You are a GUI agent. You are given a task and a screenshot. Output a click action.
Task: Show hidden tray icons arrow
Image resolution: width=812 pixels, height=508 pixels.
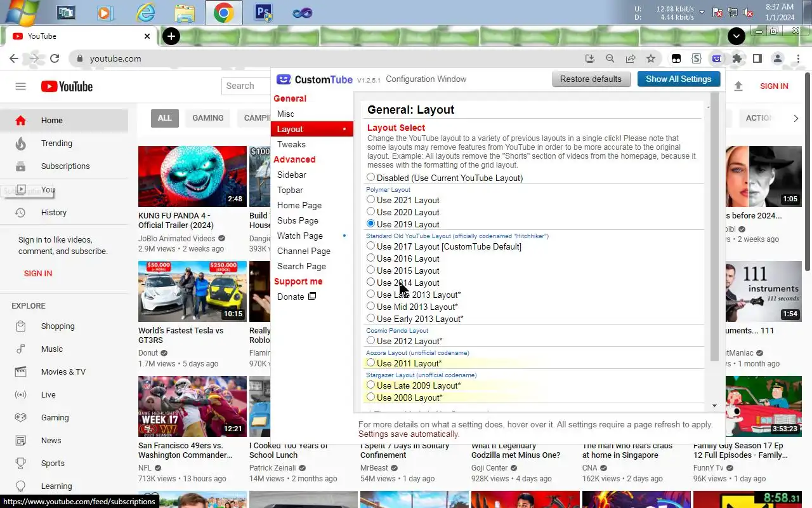coord(702,12)
